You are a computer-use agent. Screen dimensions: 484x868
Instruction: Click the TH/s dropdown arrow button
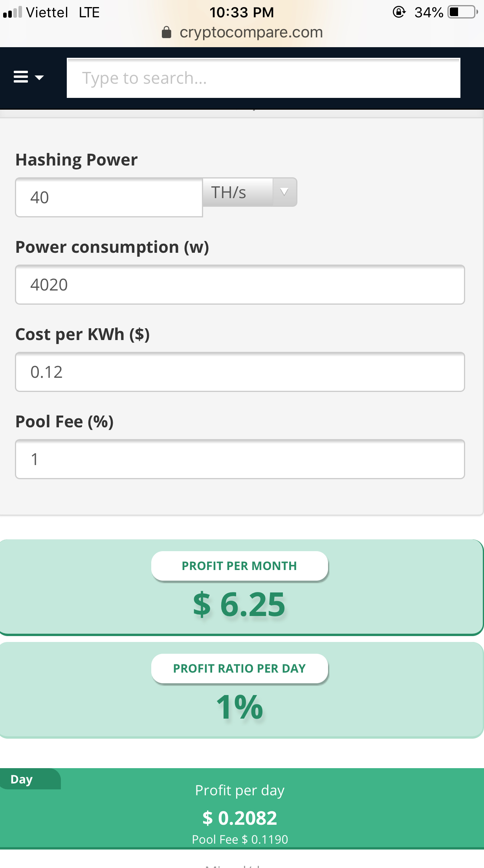[x=284, y=192]
